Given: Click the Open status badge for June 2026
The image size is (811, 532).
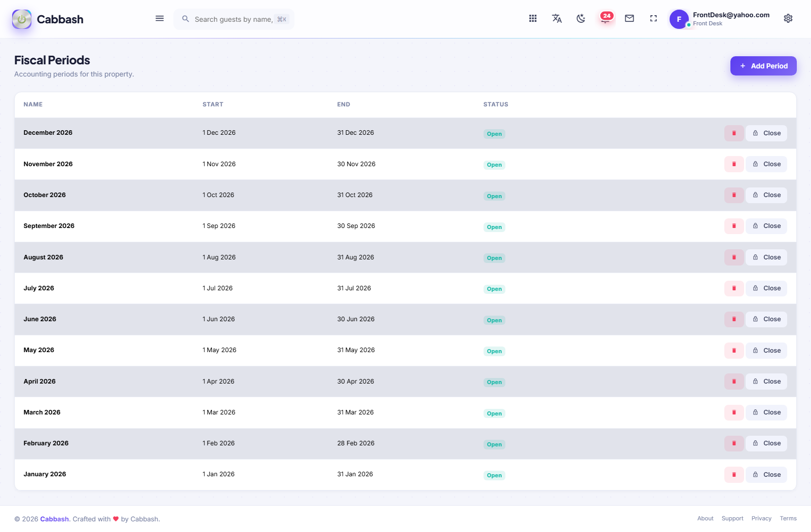Looking at the screenshot, I should tap(494, 320).
